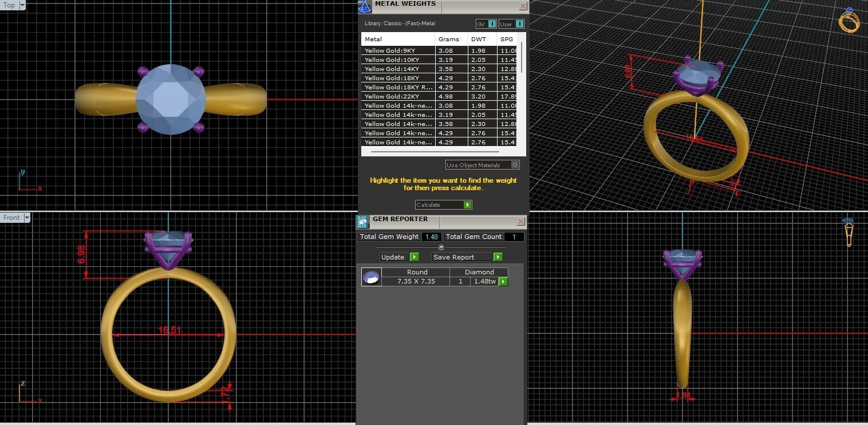Click the Library: Classic - (Fast)-Metal label
Screen dimensions: 868x425
point(400,23)
